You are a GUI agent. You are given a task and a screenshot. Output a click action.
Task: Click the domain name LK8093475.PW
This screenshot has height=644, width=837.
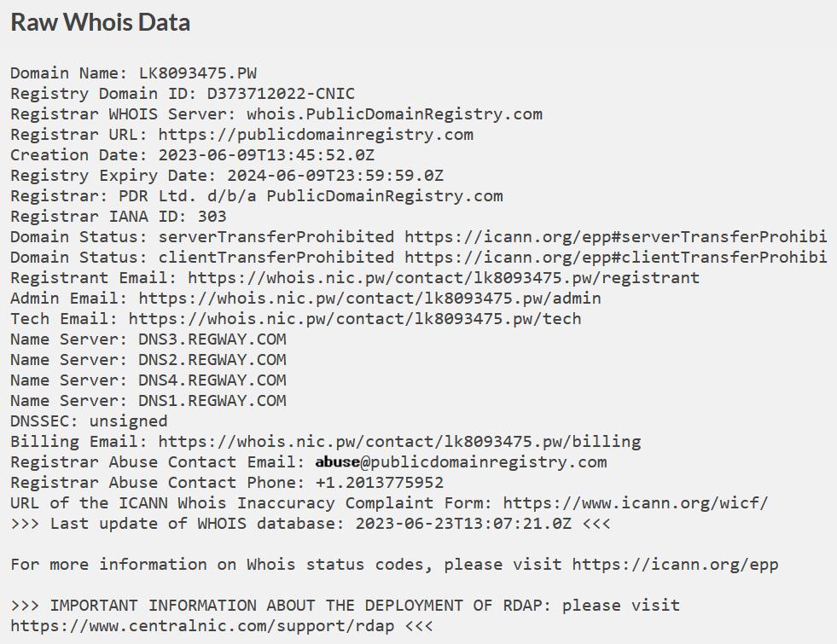point(198,73)
